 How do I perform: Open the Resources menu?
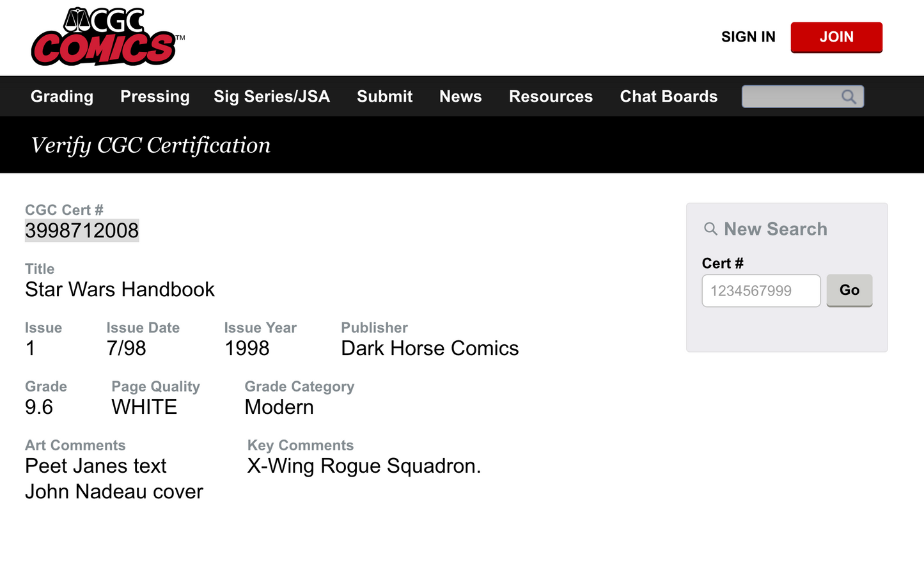tap(551, 97)
